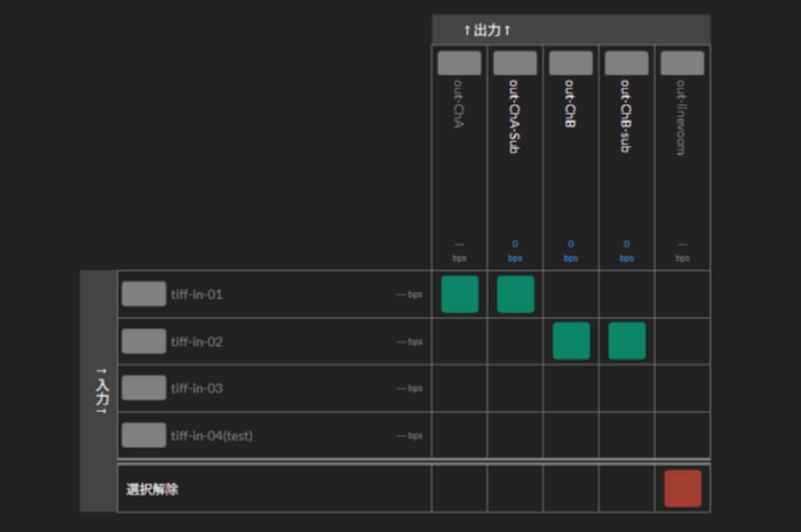Toggle green crosspoint tiff-in-02 to out-ChB-sub

click(x=627, y=341)
